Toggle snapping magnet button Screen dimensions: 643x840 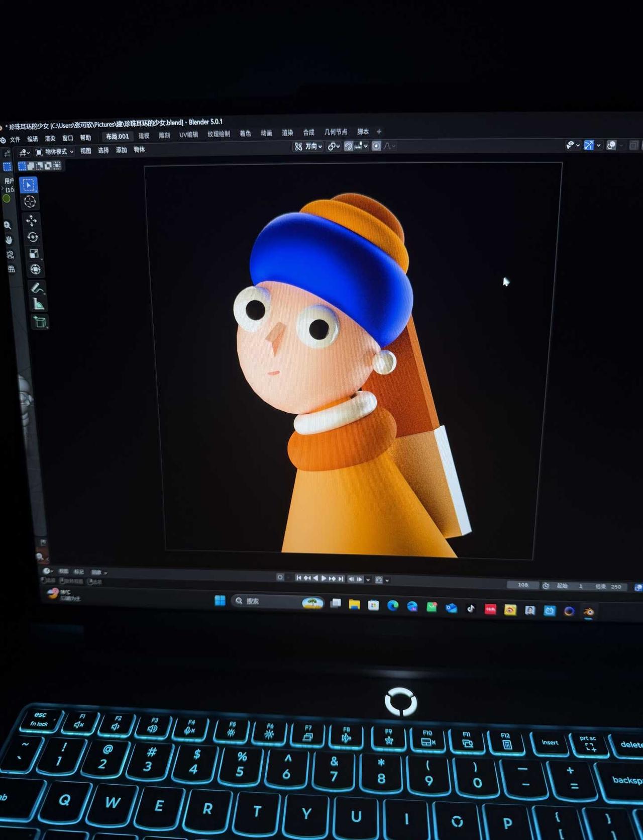[x=348, y=146]
